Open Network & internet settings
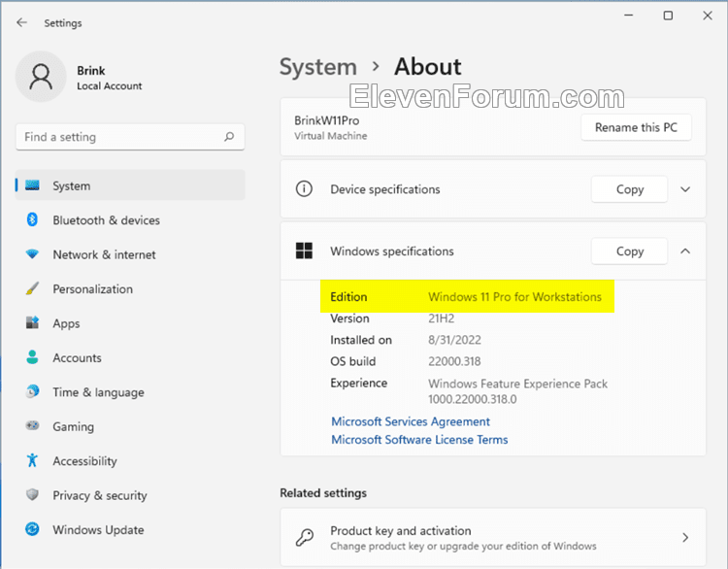728x569 pixels. (130, 254)
